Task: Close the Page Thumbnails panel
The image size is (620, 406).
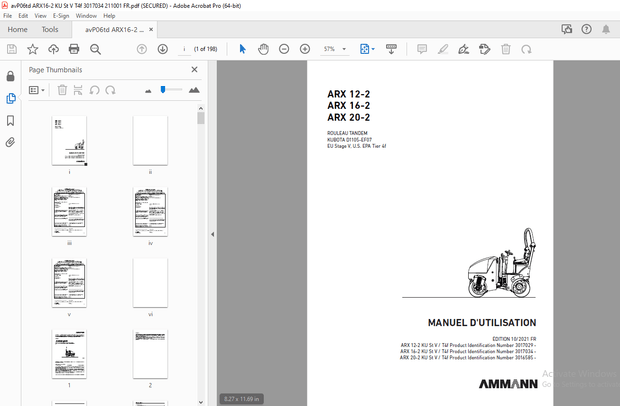Action: click(195, 70)
